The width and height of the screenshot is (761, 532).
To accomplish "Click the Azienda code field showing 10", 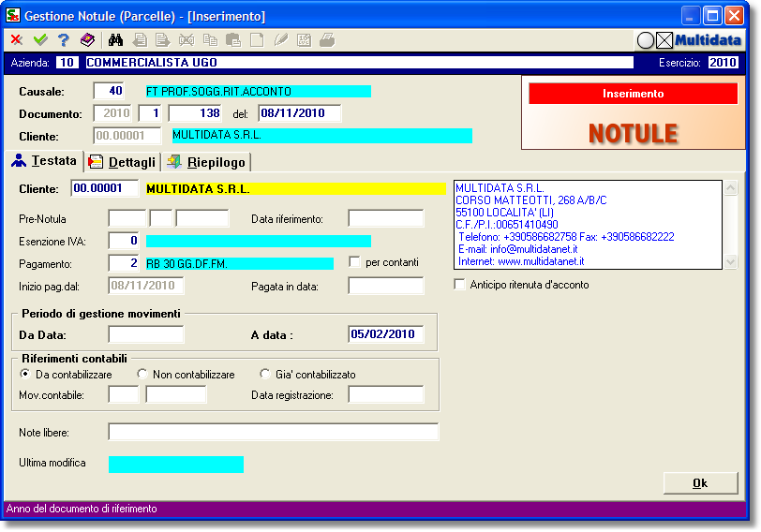I will coord(67,62).
